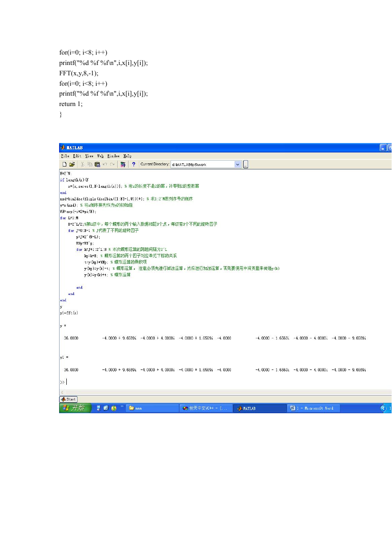Copy selection with the toolbar copy icon
392x554 pixels.
[x=90, y=165]
